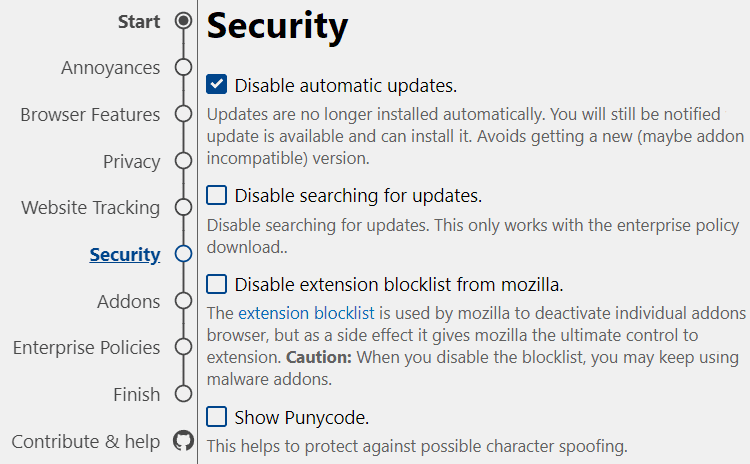Select the Start step circle marker
Screen dimensions: 750x464
tap(183, 21)
